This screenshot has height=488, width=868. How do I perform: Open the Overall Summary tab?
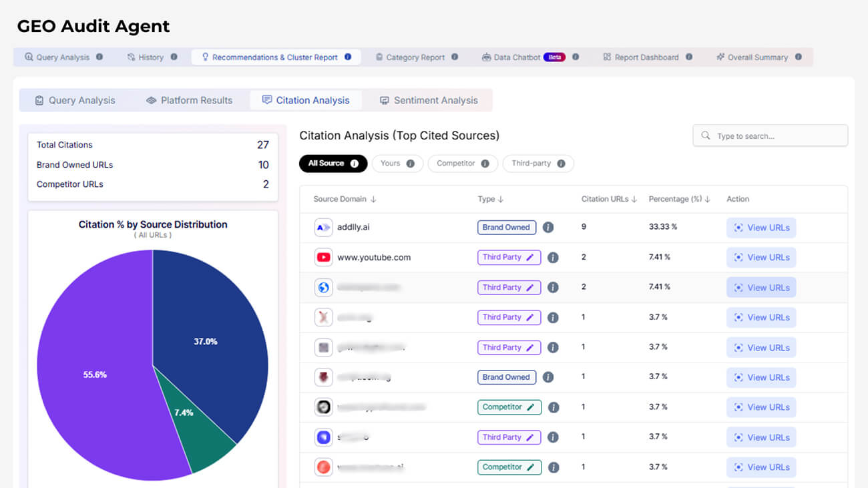(x=751, y=57)
